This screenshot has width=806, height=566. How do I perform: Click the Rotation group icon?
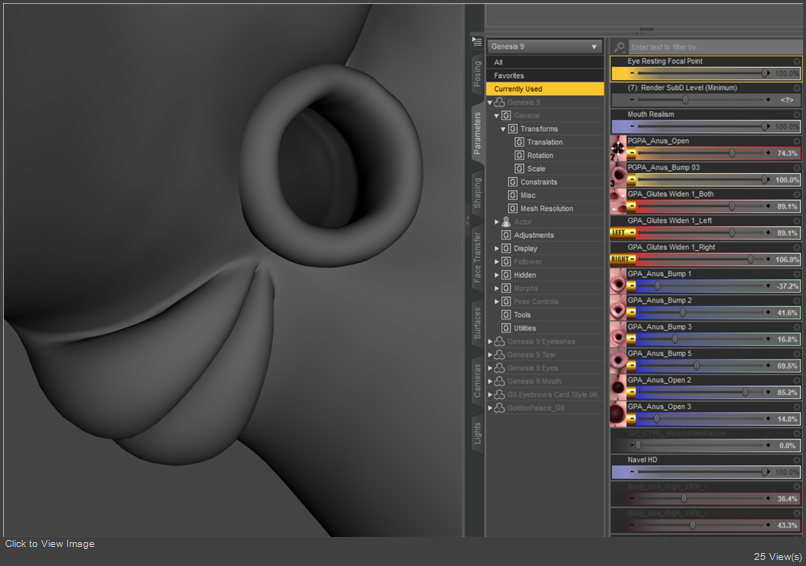tap(519, 155)
